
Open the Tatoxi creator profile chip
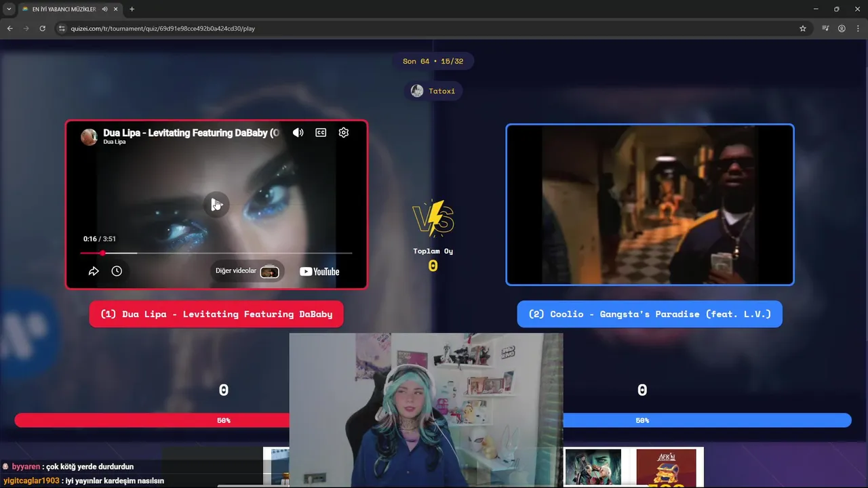click(433, 91)
